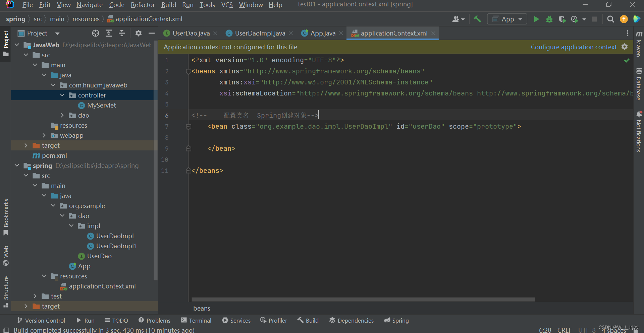644x333 pixels.
Task: Run with Coverage icon
Action: coord(562,19)
